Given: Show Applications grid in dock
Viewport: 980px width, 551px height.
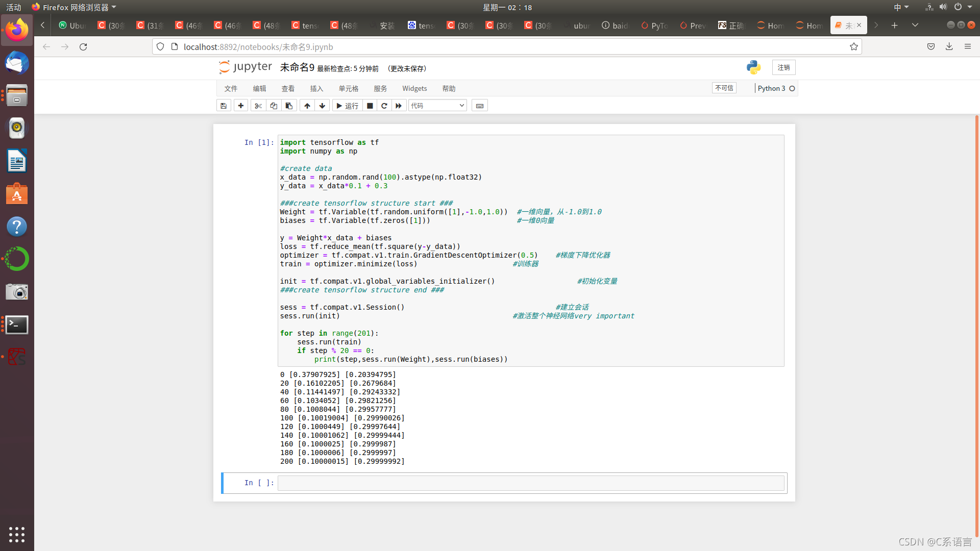Looking at the screenshot, I should click(x=17, y=534).
